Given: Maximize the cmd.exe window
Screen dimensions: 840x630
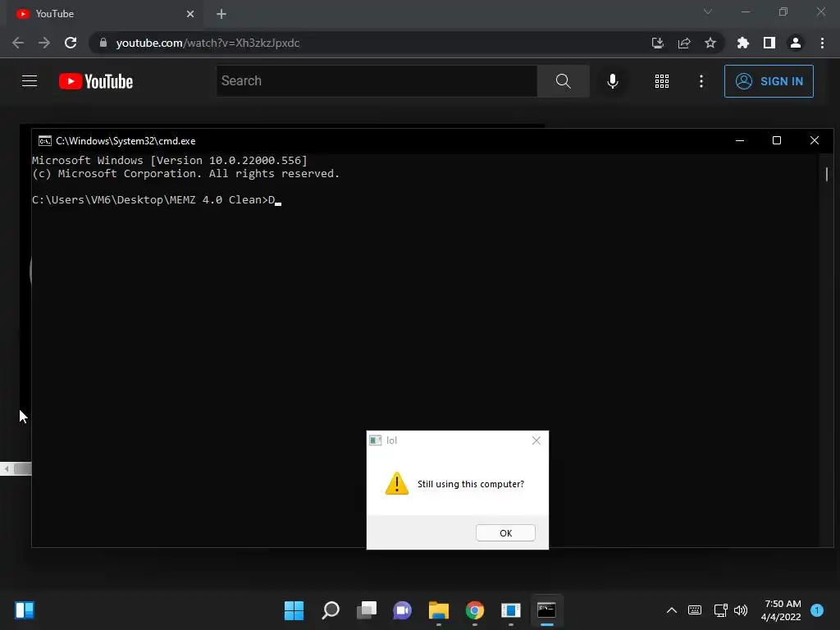Looking at the screenshot, I should click(x=777, y=140).
